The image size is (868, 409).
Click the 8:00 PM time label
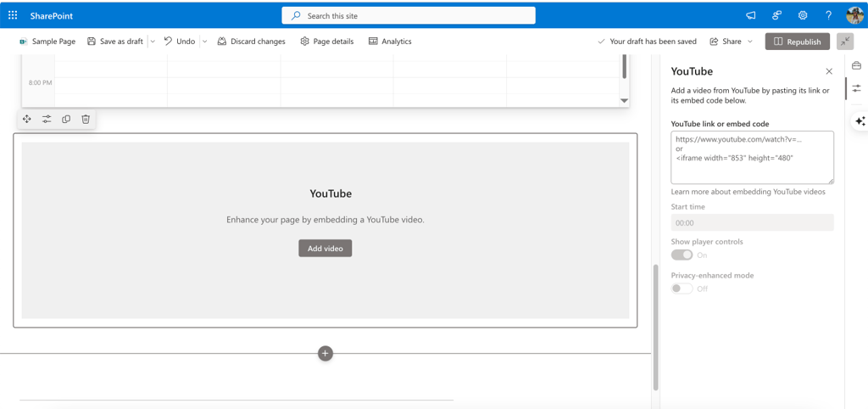(41, 82)
